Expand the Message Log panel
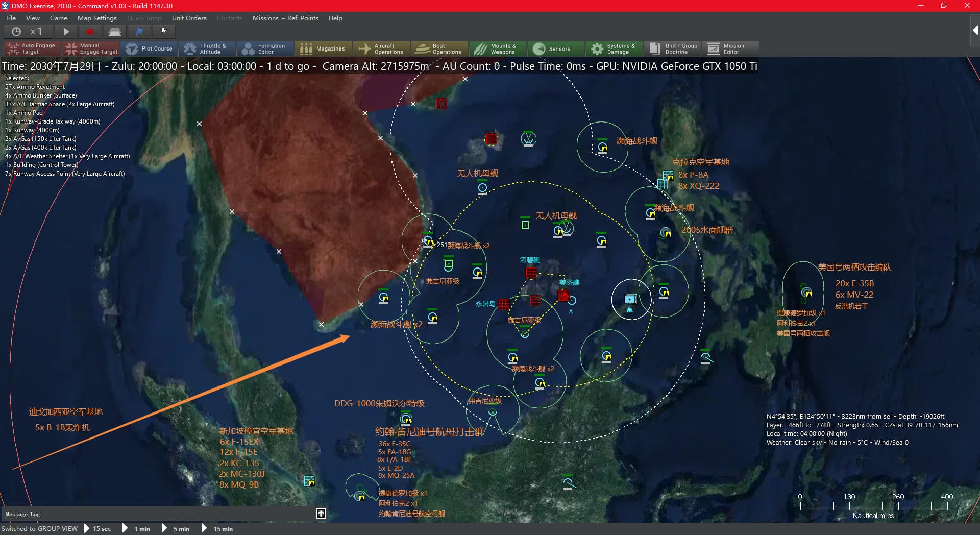980x535 pixels. [x=321, y=514]
